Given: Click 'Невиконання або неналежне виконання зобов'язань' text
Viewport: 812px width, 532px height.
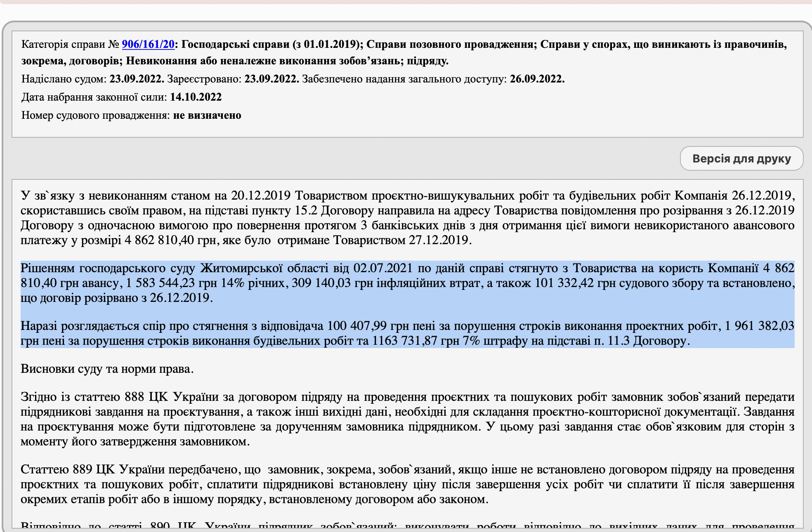Looking at the screenshot, I should pos(263,61).
